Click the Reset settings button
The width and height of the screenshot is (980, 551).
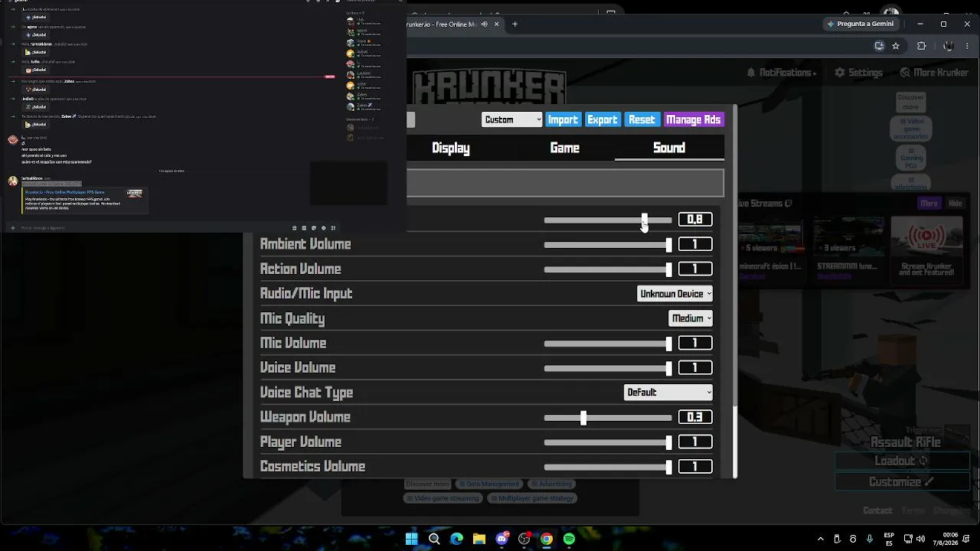pyautogui.click(x=642, y=119)
